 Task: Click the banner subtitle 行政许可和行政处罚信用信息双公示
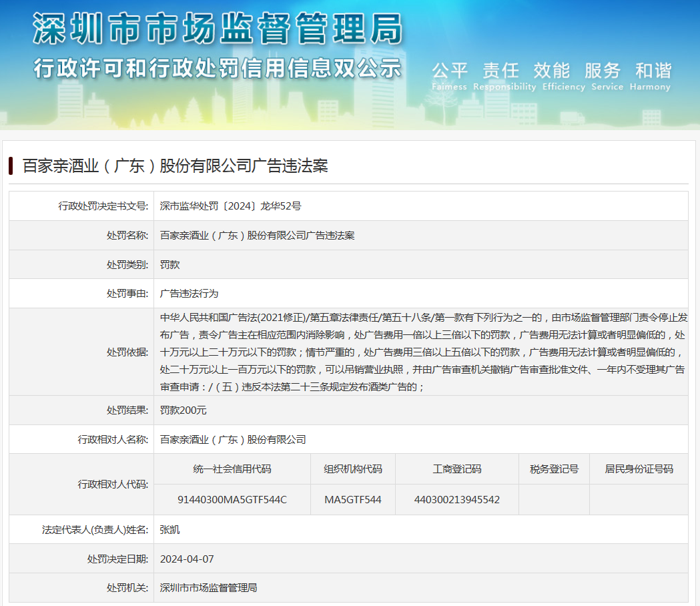pos(218,69)
